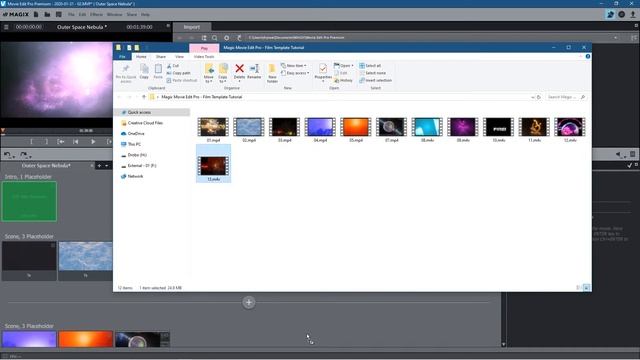Click the gear options icon in the Import toolbar

(x=227, y=38)
